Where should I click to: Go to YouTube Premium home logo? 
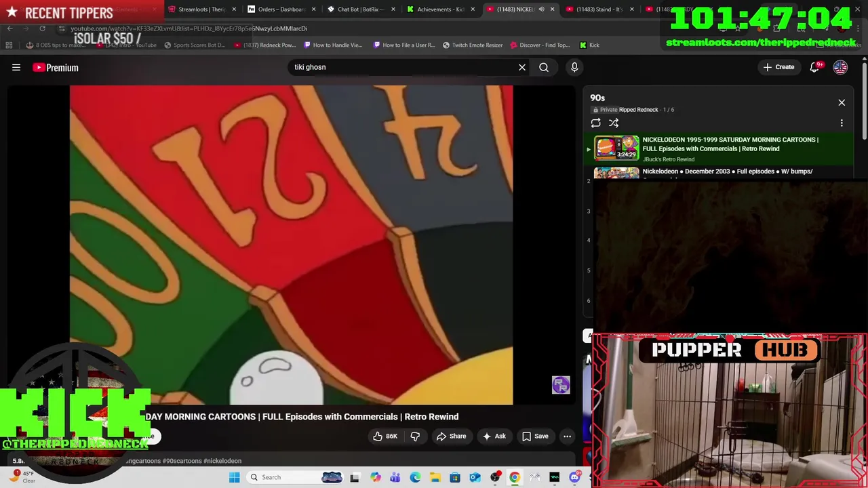[x=56, y=68]
